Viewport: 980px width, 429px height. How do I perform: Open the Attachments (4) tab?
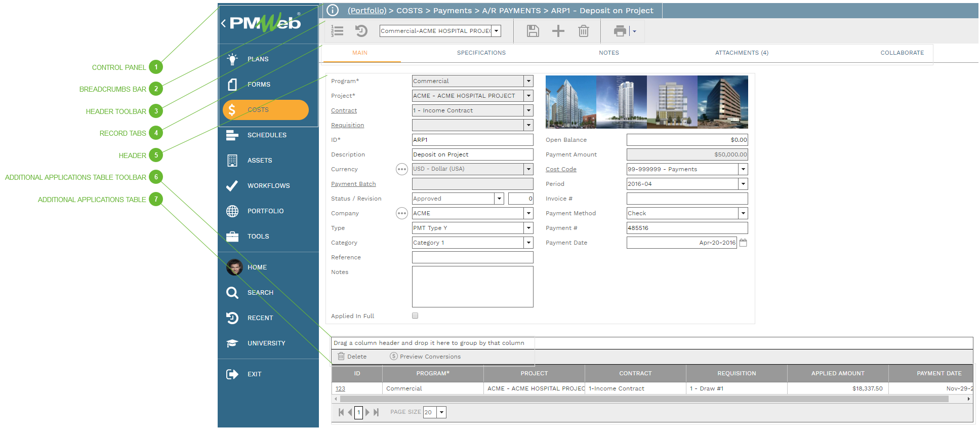(x=741, y=53)
